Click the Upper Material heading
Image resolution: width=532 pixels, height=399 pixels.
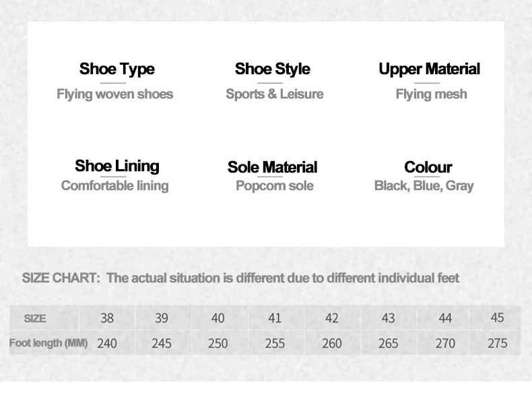[429, 69]
